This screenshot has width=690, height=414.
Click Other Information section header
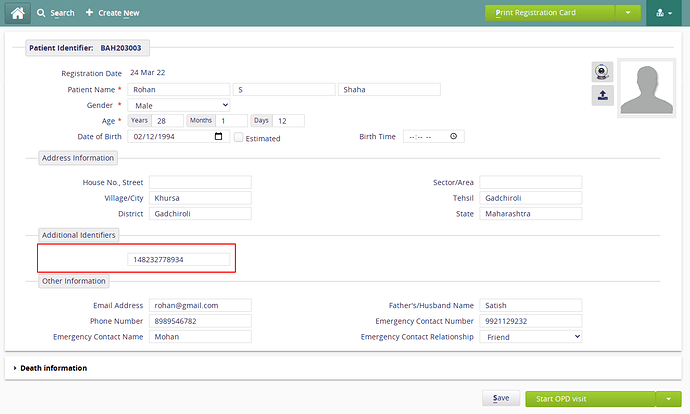[x=74, y=281]
